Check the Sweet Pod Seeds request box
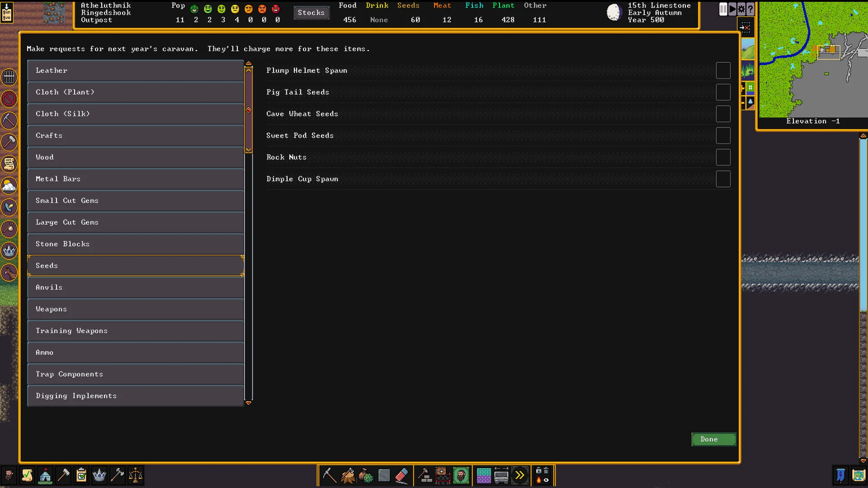 coord(723,136)
